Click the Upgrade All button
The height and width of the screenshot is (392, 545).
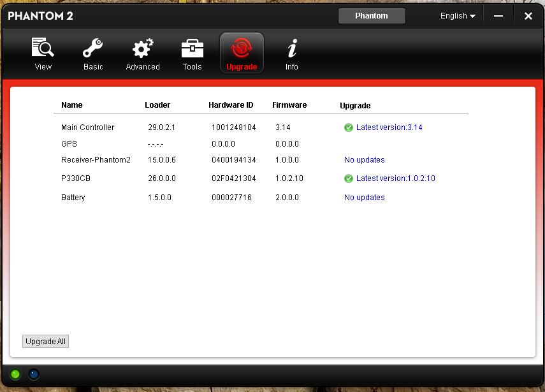click(x=45, y=341)
